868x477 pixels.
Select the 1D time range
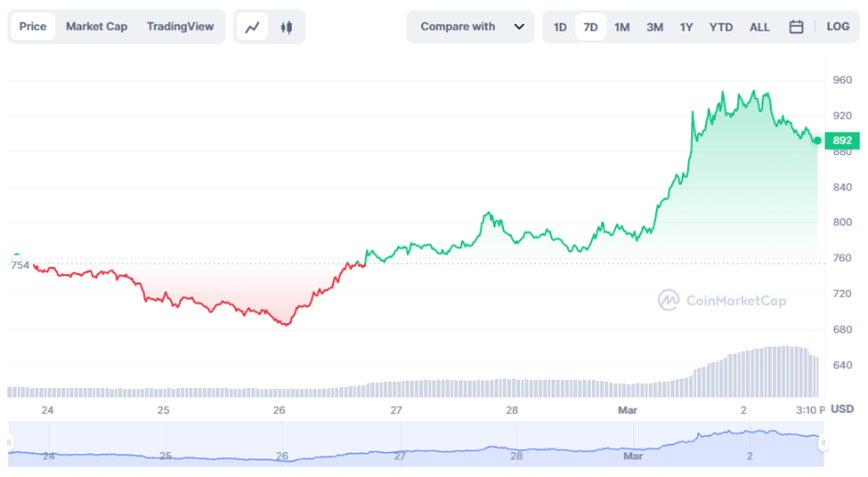pyautogui.click(x=560, y=27)
